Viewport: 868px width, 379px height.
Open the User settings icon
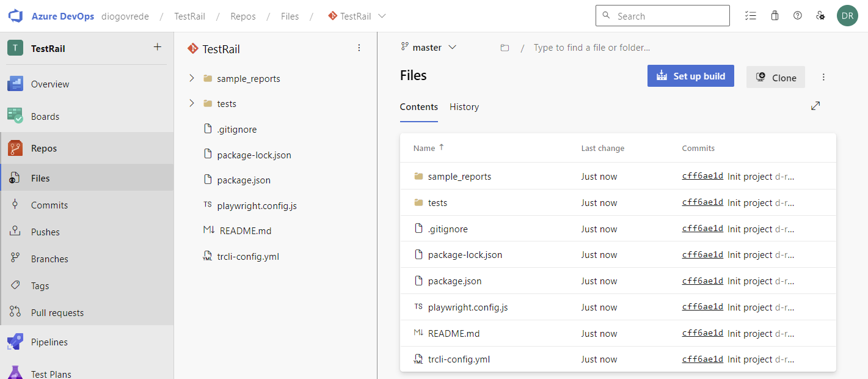[820, 16]
